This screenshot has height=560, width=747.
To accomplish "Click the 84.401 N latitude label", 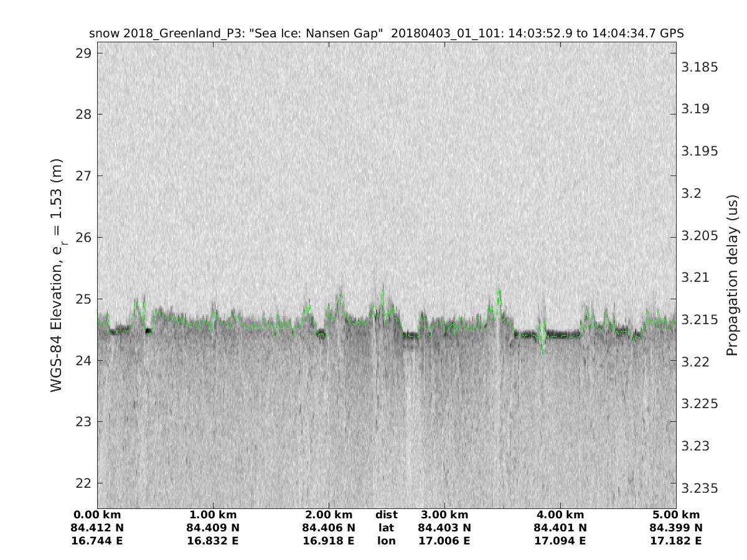I will [x=560, y=528].
